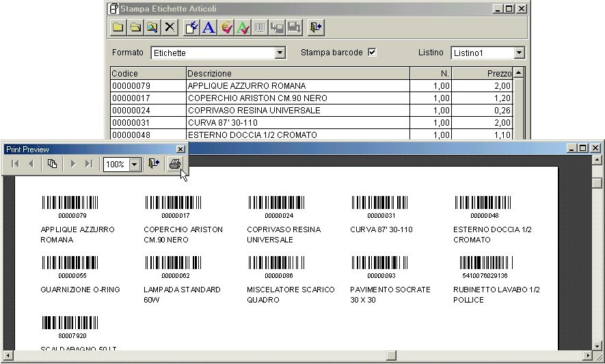Click the exit door icon in Stampa Etichette toolbar
This screenshot has height=364, width=605.
[316, 27]
